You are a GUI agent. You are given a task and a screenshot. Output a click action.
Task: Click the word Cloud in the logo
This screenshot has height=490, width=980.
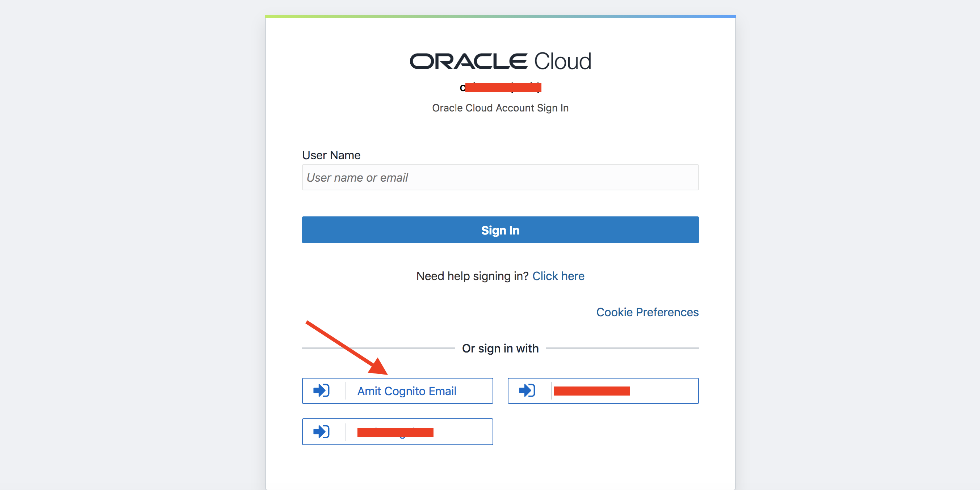(562, 61)
